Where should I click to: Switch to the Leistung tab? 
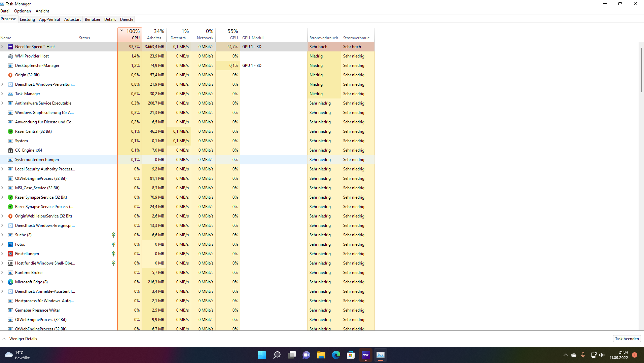pos(27,19)
